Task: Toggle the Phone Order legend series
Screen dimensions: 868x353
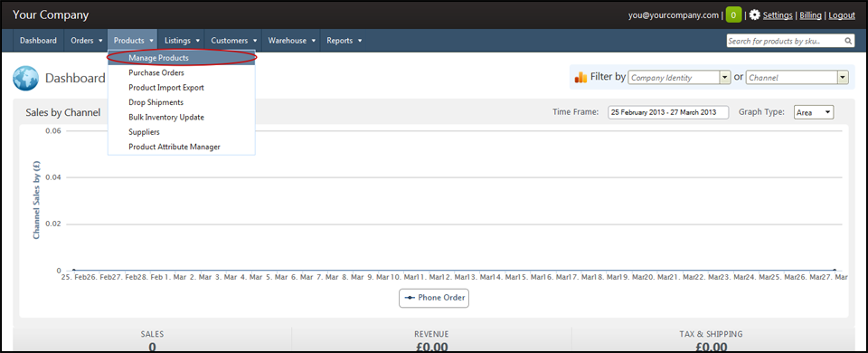Action: click(x=434, y=298)
